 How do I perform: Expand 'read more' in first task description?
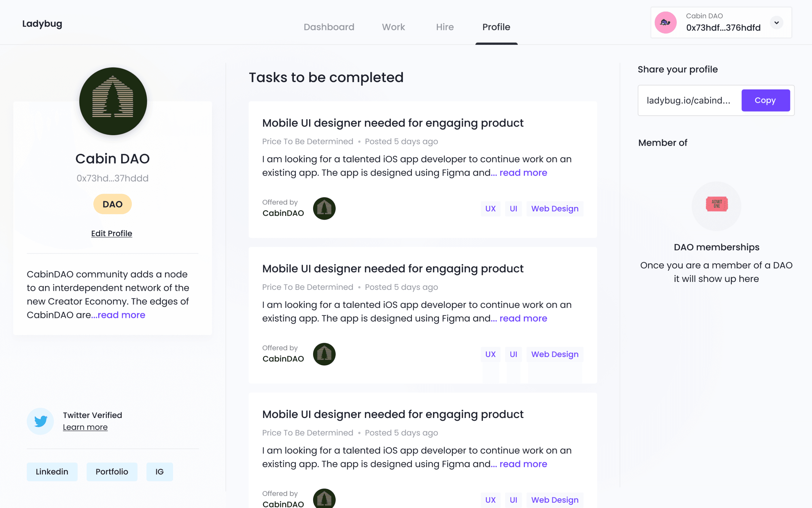523,173
